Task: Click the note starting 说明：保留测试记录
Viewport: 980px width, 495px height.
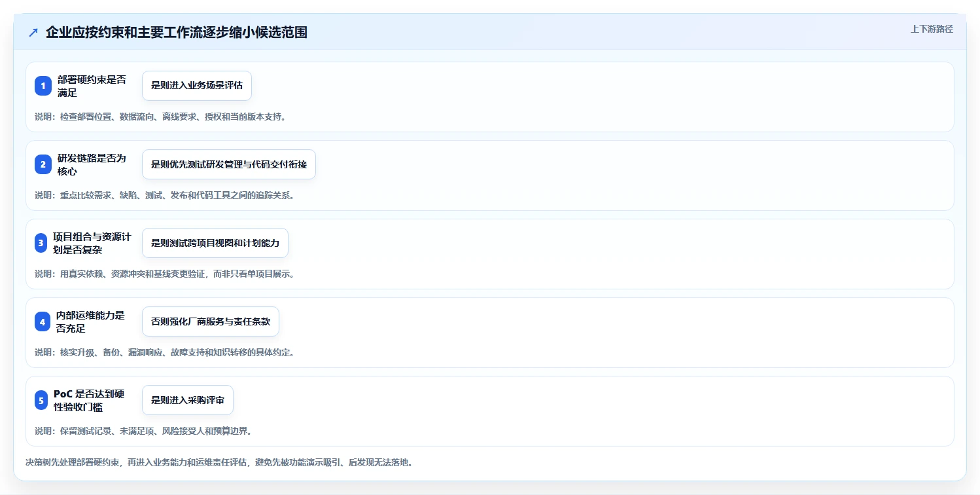Action: (143, 431)
